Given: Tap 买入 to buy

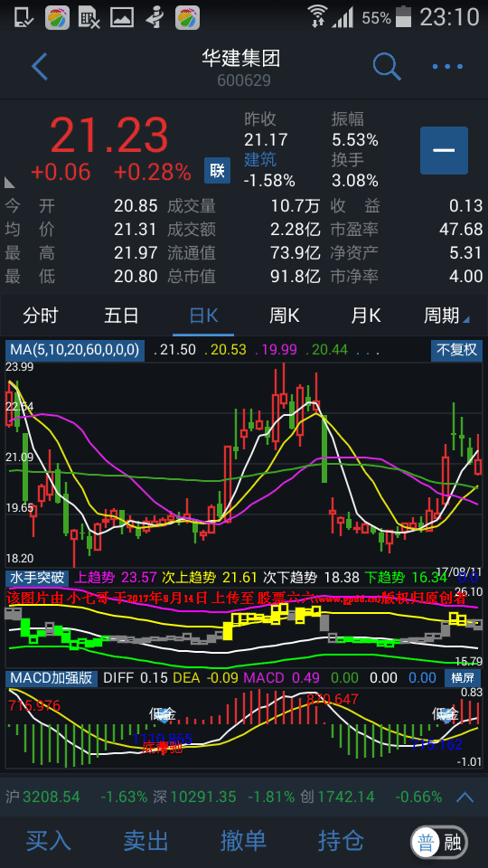Looking at the screenshot, I should tap(49, 841).
